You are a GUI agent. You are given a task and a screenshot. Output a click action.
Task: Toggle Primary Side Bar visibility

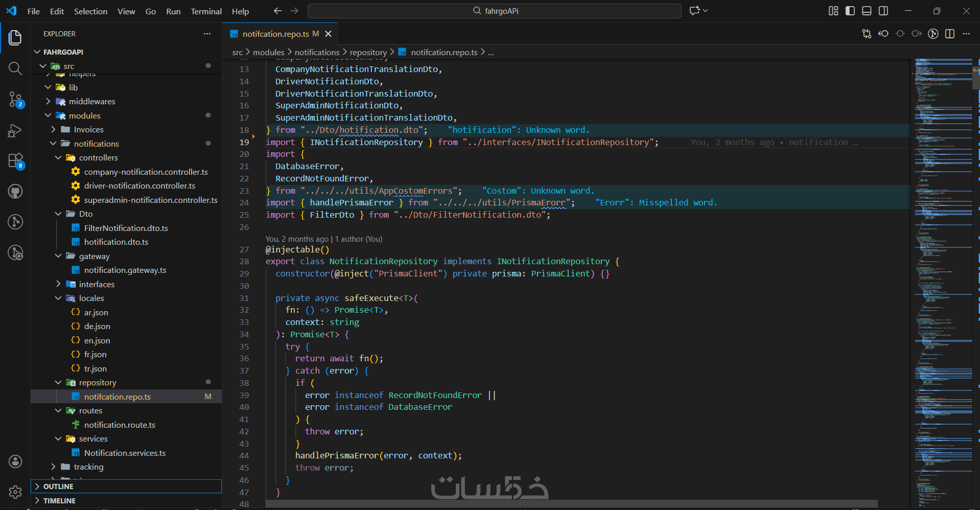(x=850, y=11)
